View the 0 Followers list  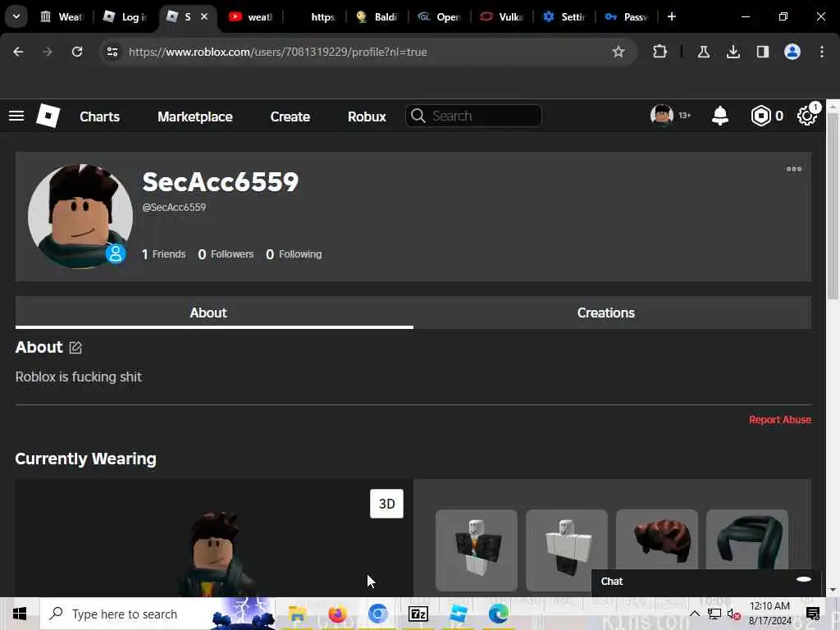(x=226, y=254)
